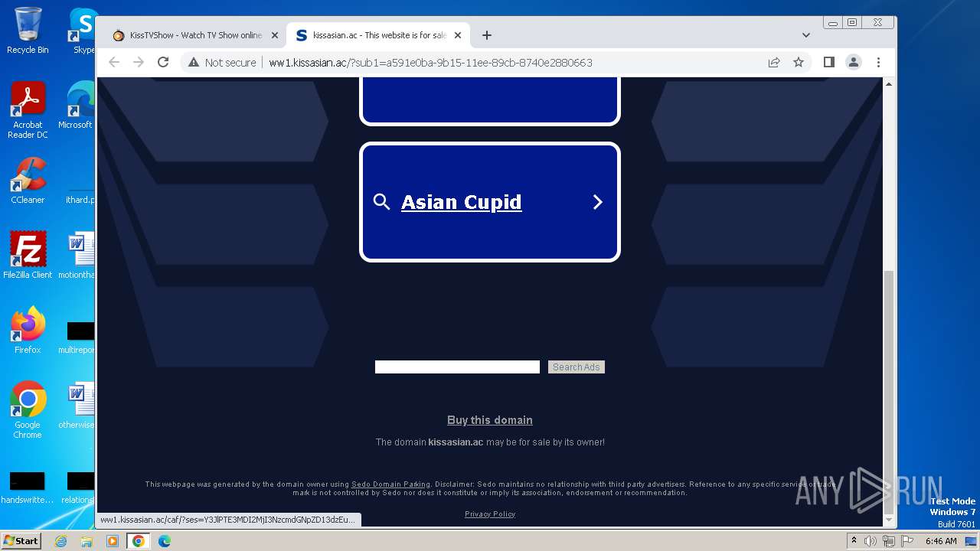Click the address bar URL
The height and width of the screenshot is (551, 980).
pos(430,62)
